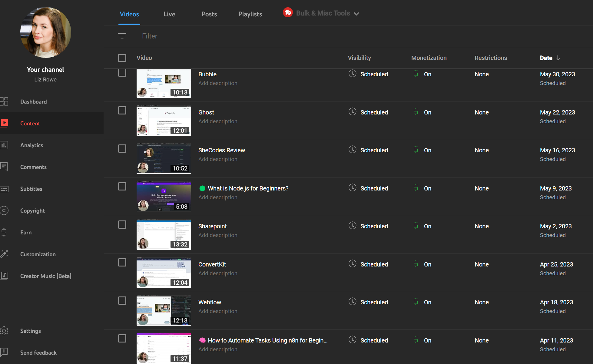Open the Settings gear icon

click(x=4, y=331)
